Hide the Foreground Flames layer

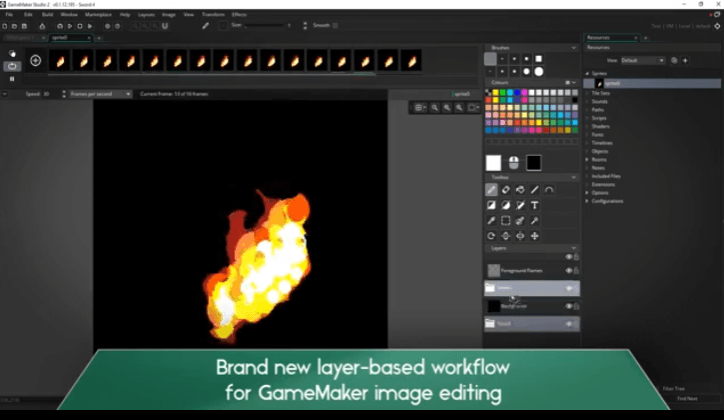pos(569,270)
